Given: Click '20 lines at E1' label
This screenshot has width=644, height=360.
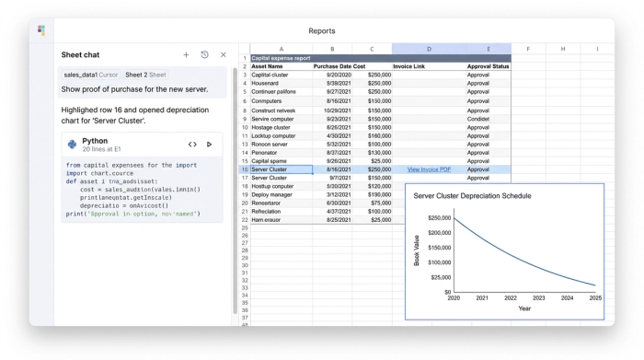Looking at the screenshot, I should (101, 149).
